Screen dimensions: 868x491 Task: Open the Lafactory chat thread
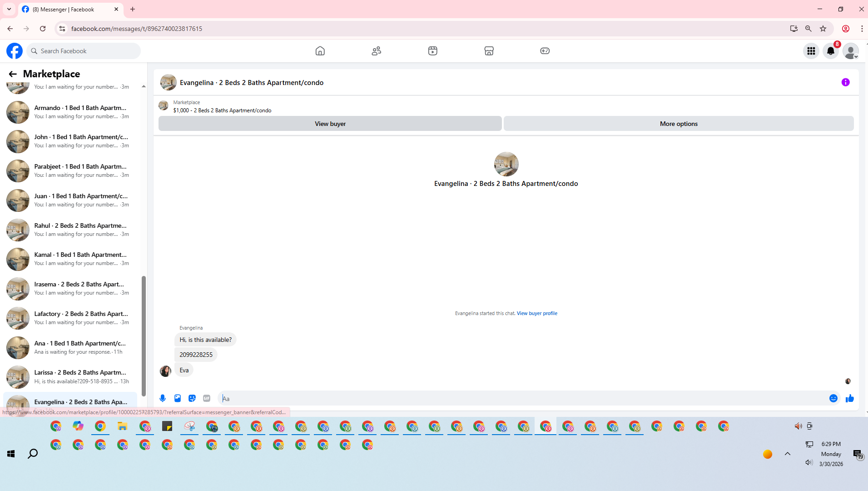[x=70, y=318]
